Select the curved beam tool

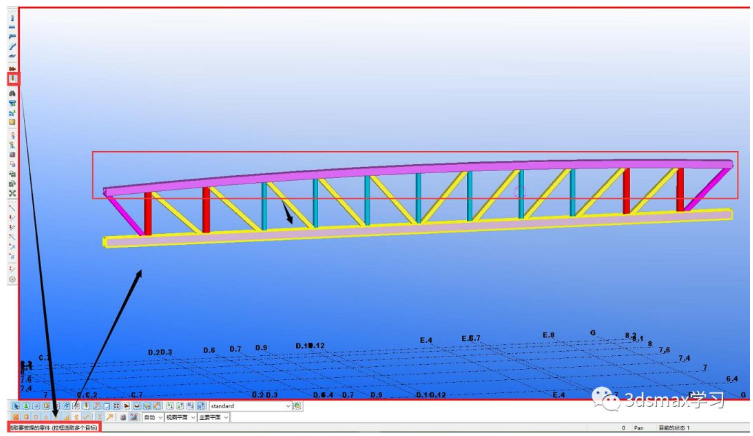(x=12, y=47)
